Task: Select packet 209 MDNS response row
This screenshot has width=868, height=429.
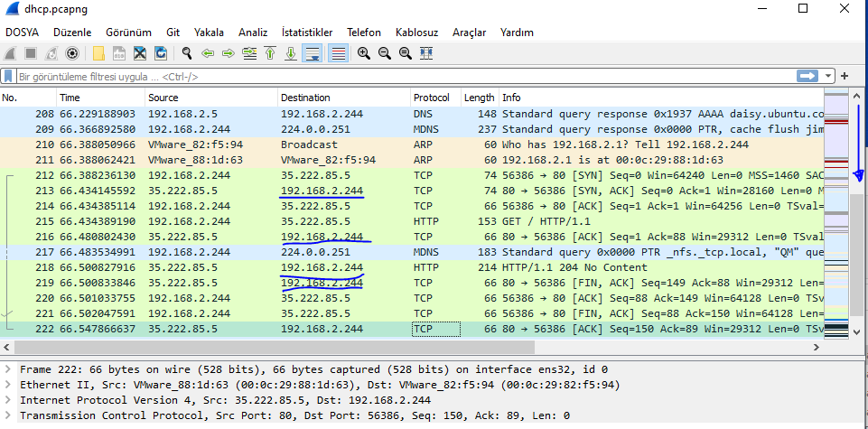Action: tap(412, 129)
